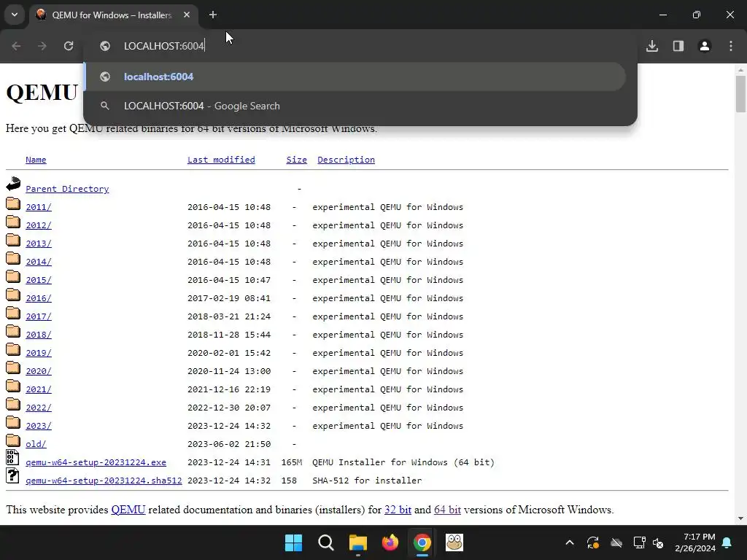Download qemu-w64-setup-20231224.exe installer
The width and height of the screenshot is (747, 560).
pos(96,462)
